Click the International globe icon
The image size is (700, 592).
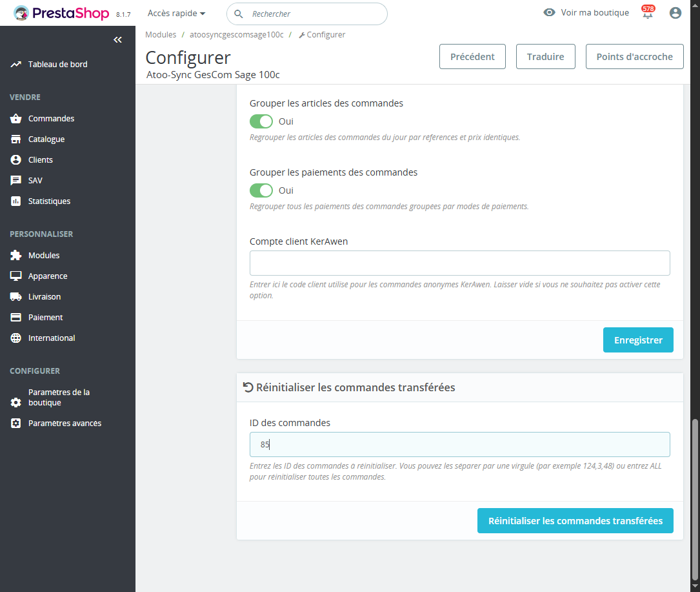point(16,338)
